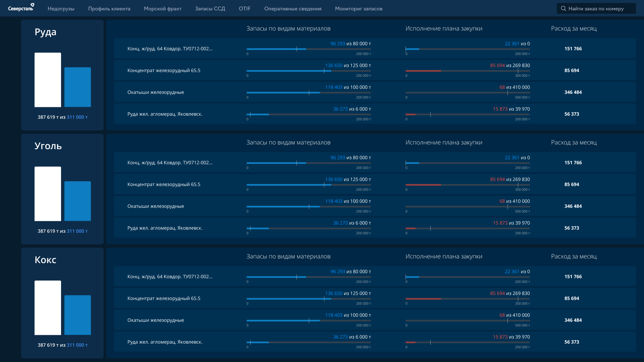Navigate to Оперативные сведения
644x362 pixels.
293,9
